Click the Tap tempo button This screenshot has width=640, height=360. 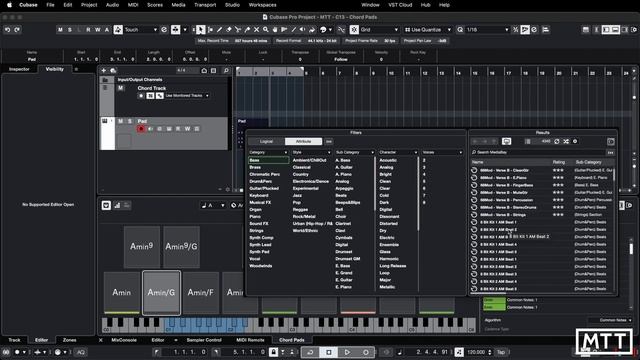click(501, 352)
